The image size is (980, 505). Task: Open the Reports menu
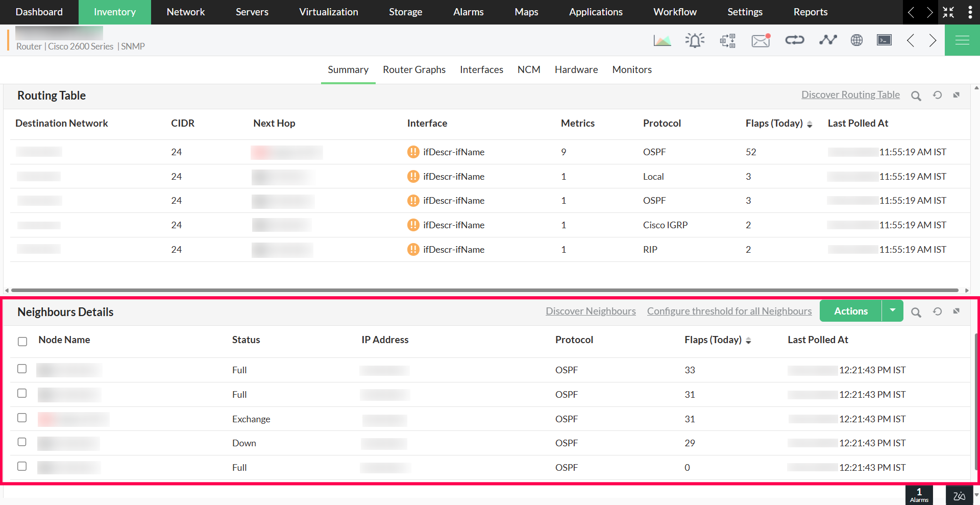click(x=811, y=12)
